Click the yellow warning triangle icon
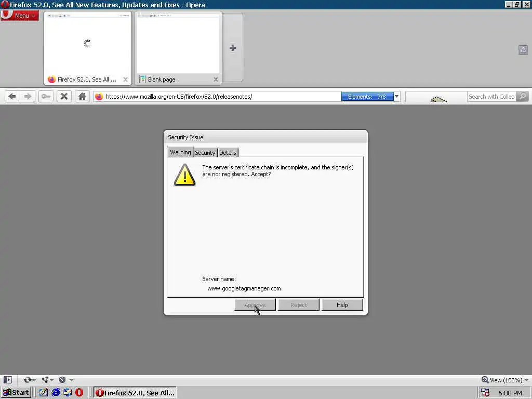The width and height of the screenshot is (532, 399). [x=184, y=175]
